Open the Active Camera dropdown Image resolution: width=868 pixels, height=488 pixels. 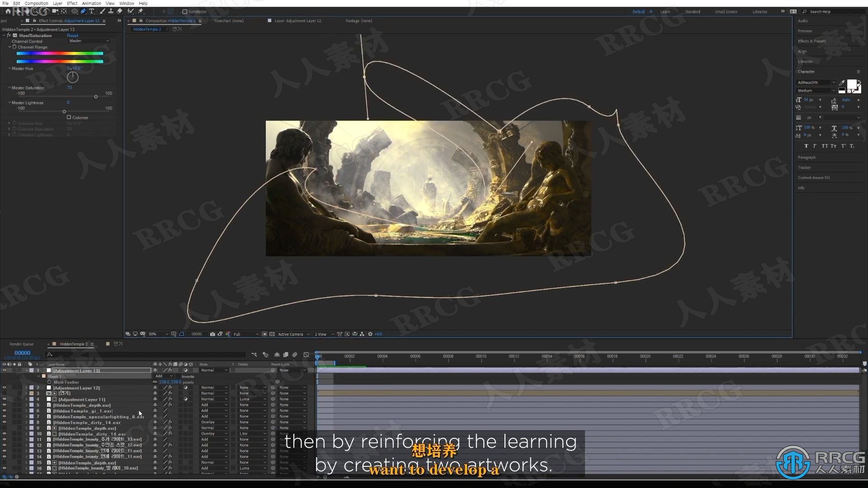pos(293,334)
